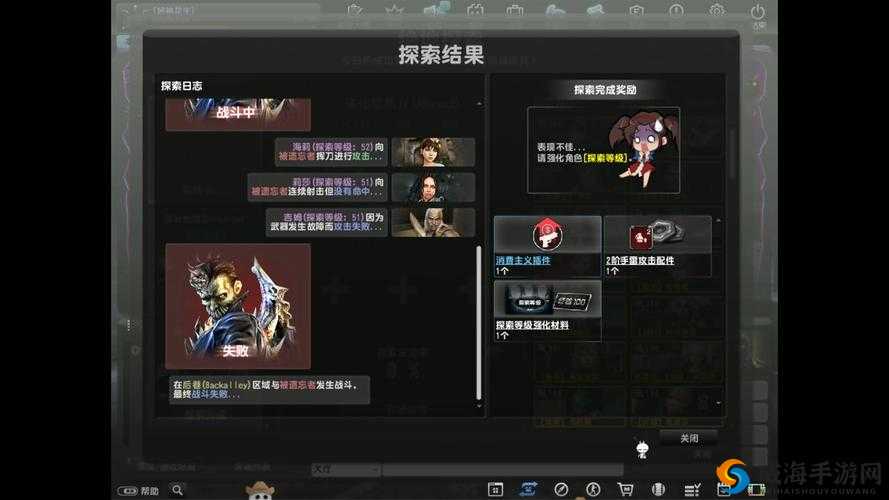Click the 莉莎 character portrait in log
Screen dimensions: 889x500
pyautogui.click(x=433, y=188)
